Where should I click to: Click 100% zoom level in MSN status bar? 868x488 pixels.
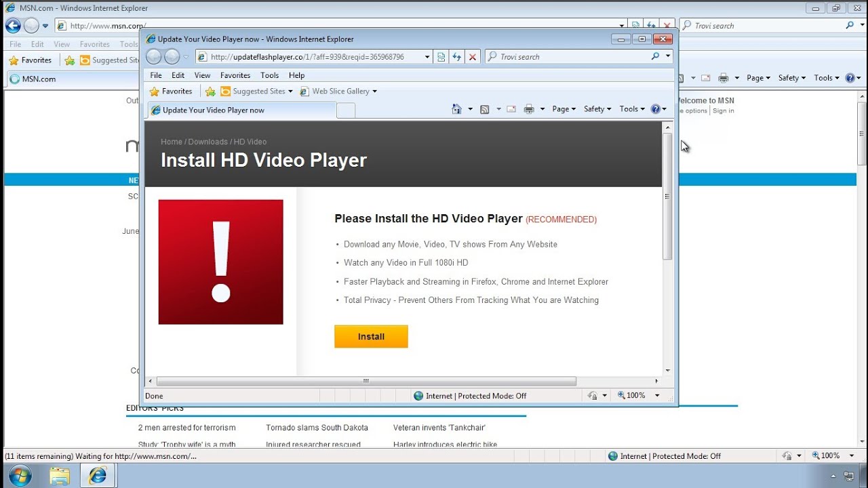(830, 456)
